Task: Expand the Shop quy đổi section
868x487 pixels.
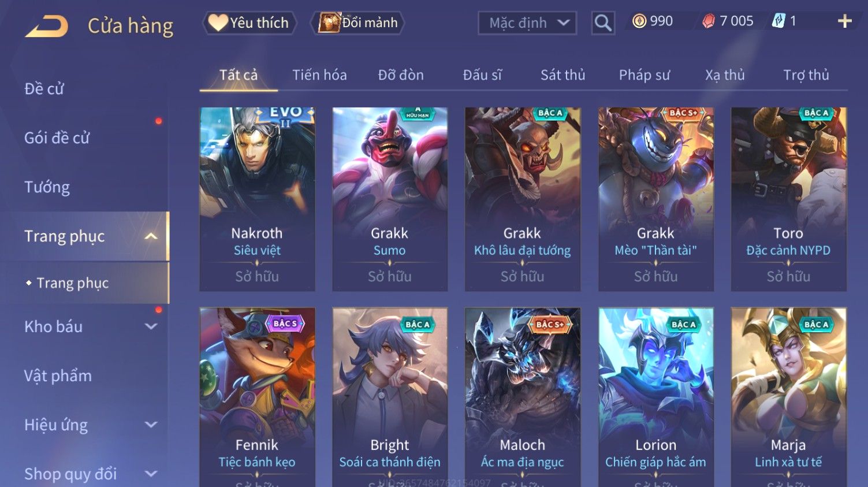Action: coord(151,474)
